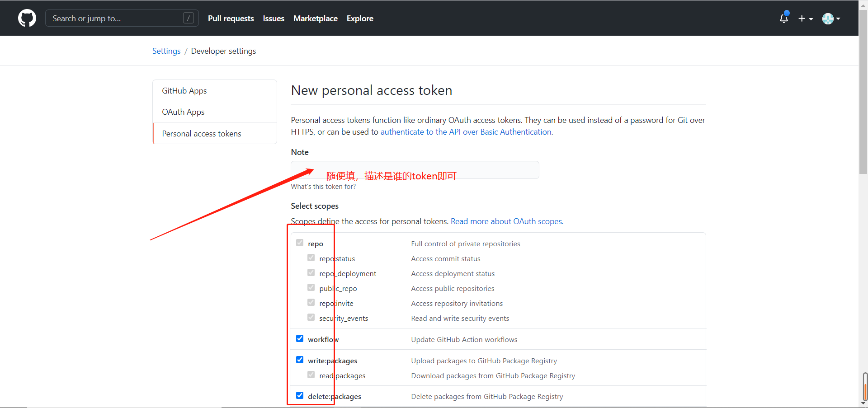Image resolution: width=868 pixels, height=408 pixels.
Task: Click the 'Access commit status' description
Action: pyautogui.click(x=446, y=259)
